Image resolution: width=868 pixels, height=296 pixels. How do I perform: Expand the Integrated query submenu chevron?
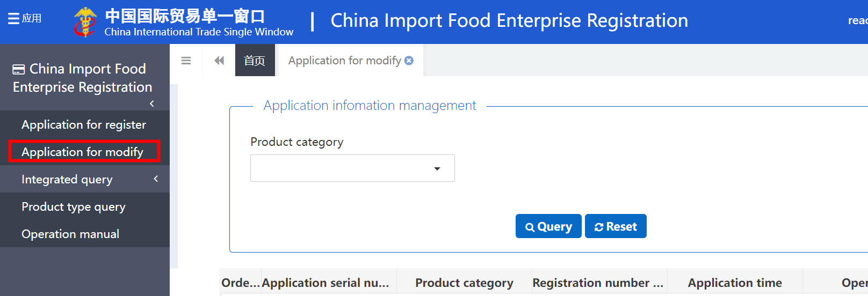[156, 179]
